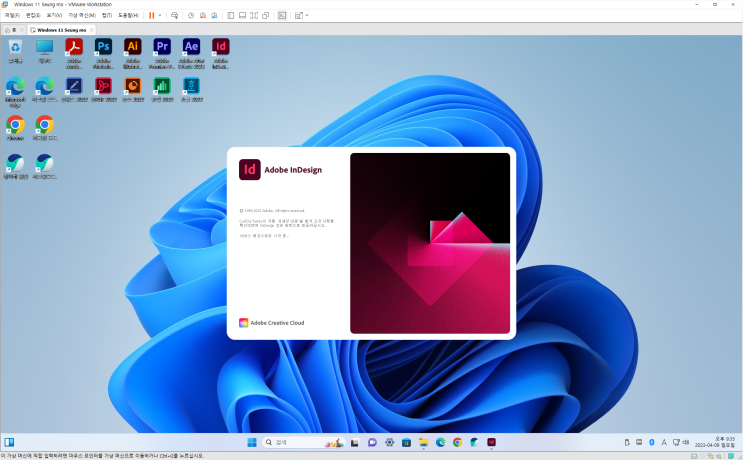Open the 탭(T) menu

pos(107,16)
